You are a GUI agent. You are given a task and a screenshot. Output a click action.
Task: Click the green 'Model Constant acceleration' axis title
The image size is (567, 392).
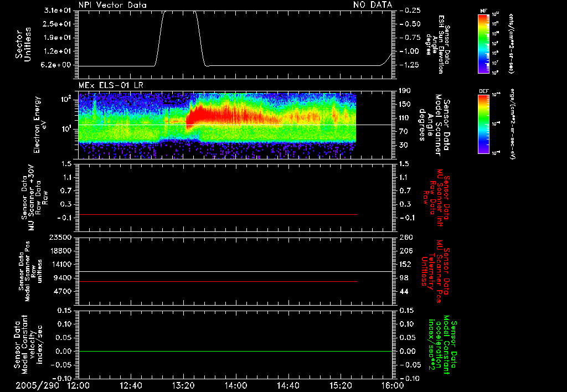click(442, 345)
